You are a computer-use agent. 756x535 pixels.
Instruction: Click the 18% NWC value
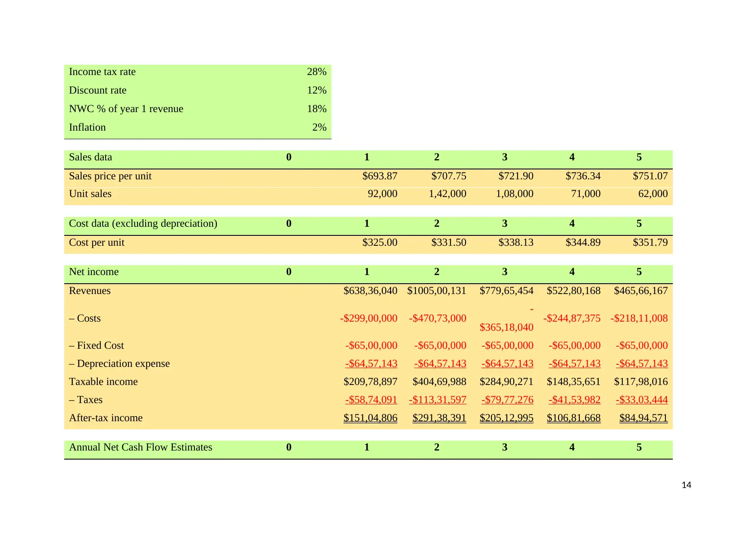[316, 109]
